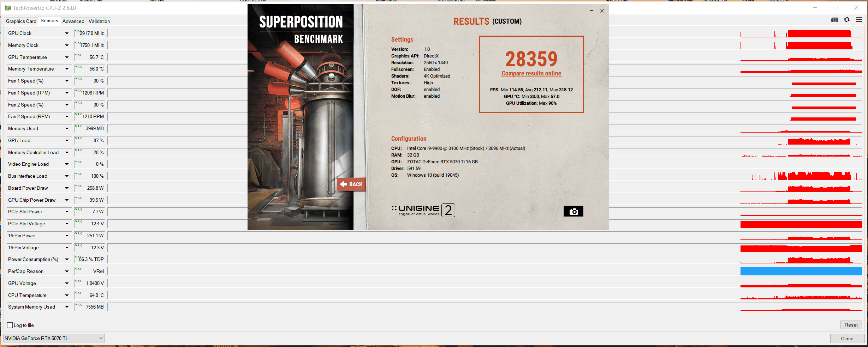The height and width of the screenshot is (347, 868).
Task: Click the blue PerfCap Reason graph bar
Action: (801, 271)
